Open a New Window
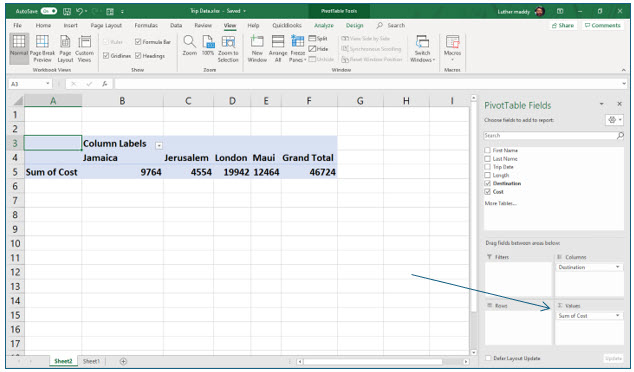 [257, 48]
